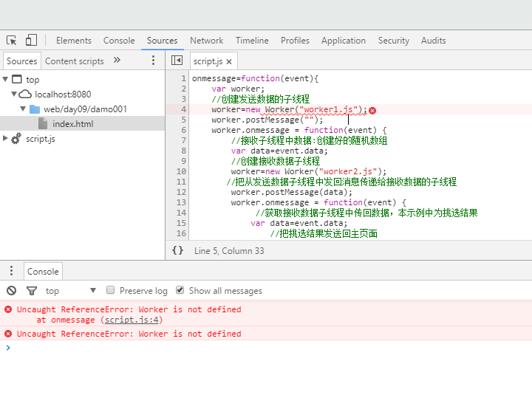Click the 'Line 5, Column 33' status text
Image resolution: width=532 pixels, height=395 pixels.
(x=229, y=250)
